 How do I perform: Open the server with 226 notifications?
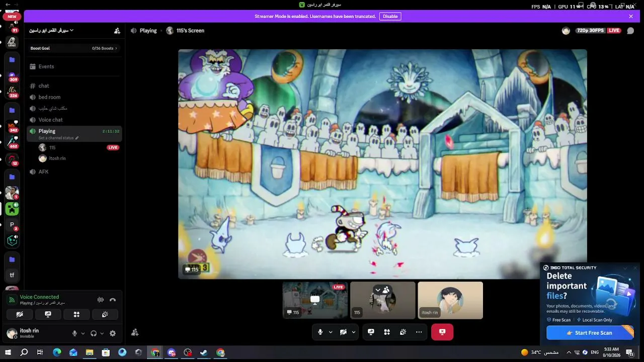tap(12, 92)
